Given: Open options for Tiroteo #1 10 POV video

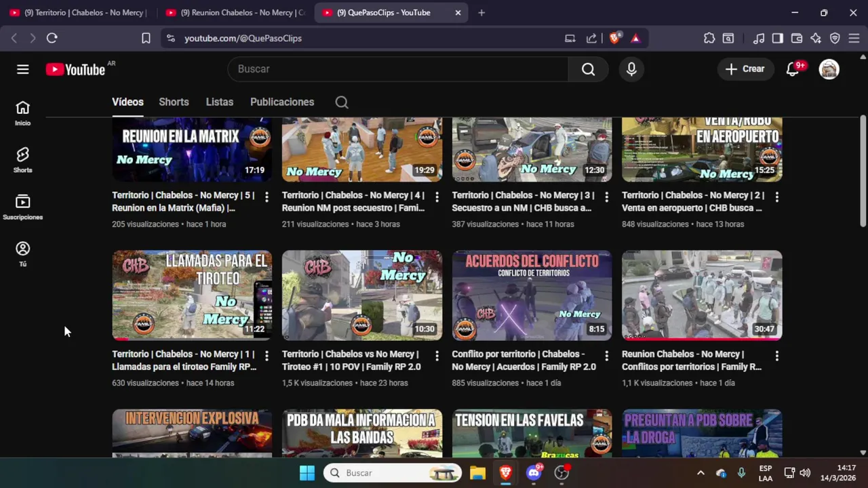Looking at the screenshot, I should (437, 356).
